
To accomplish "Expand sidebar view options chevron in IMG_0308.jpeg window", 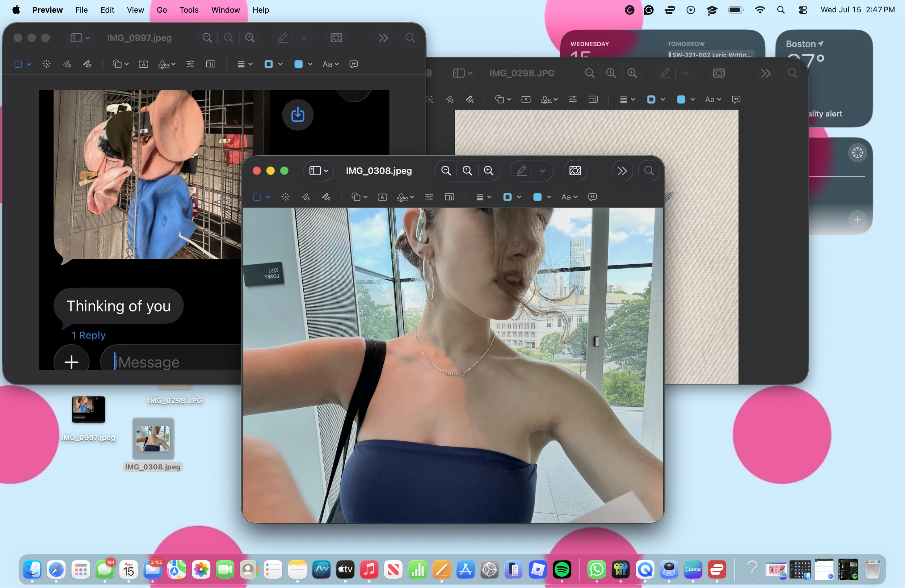I will tap(326, 171).
